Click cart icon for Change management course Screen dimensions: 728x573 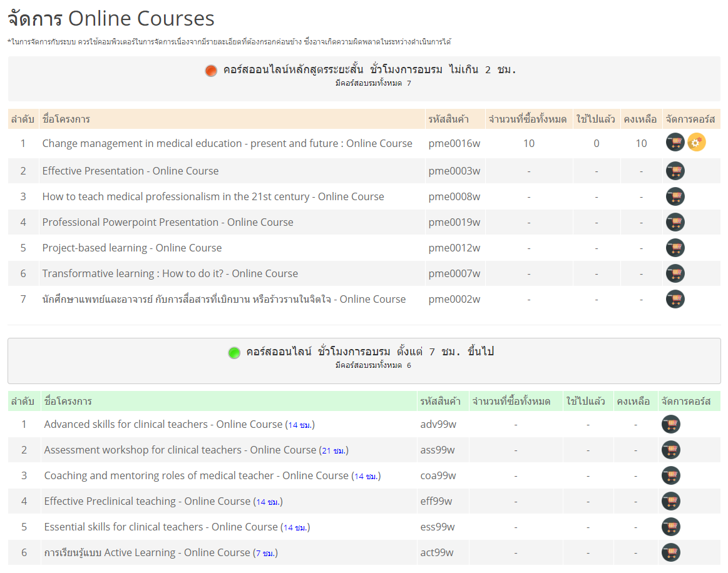click(675, 143)
